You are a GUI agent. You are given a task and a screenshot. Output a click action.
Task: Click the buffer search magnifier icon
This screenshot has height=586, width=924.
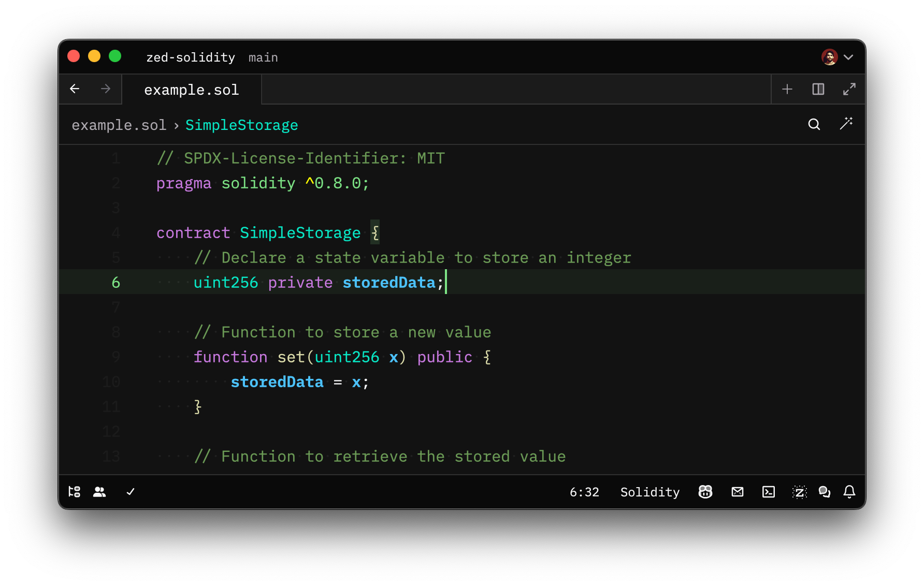click(x=814, y=124)
